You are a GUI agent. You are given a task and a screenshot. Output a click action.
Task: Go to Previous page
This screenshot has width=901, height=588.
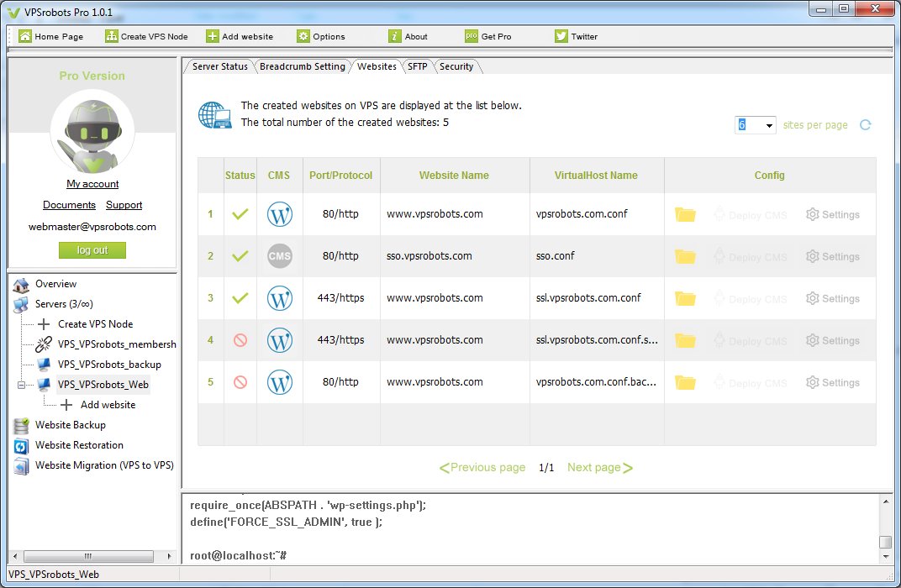pos(482,468)
